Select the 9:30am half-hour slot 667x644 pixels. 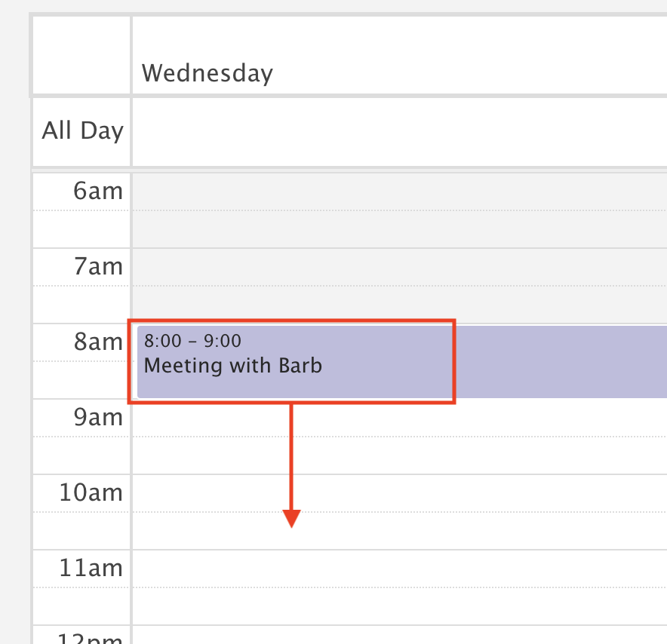tap(399, 455)
